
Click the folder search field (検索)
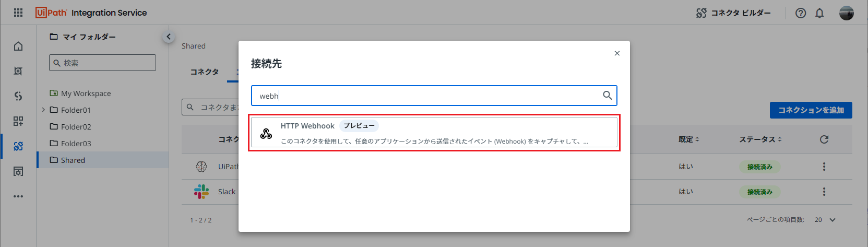coord(102,63)
